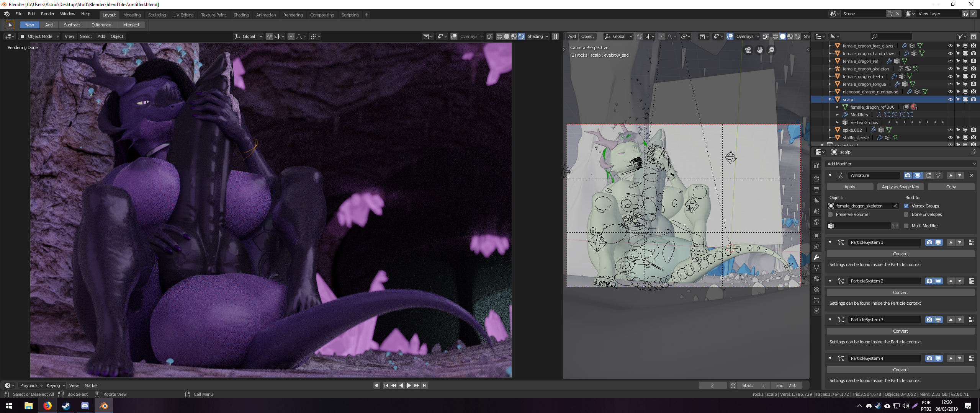Toggle camera view gizmo icon
Image resolution: width=980 pixels, height=413 pixels.
click(748, 50)
